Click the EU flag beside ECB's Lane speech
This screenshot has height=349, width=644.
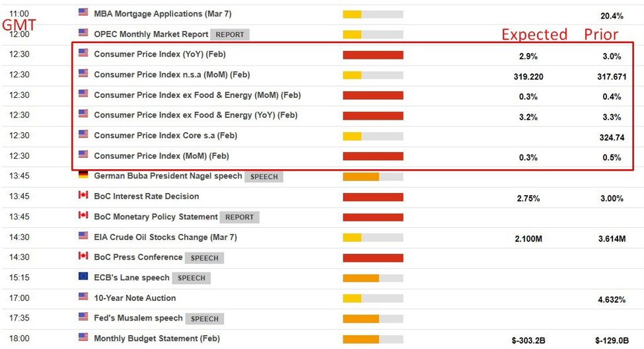83,276
